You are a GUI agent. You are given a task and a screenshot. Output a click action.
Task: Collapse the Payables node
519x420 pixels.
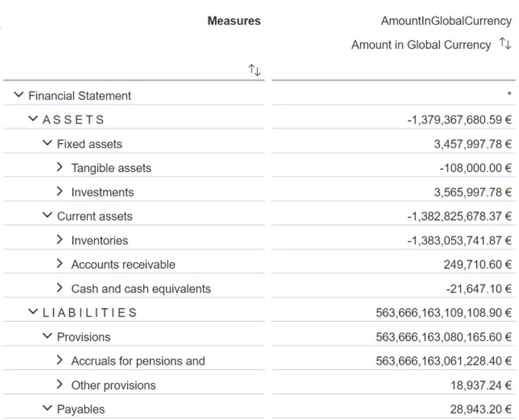(x=48, y=409)
